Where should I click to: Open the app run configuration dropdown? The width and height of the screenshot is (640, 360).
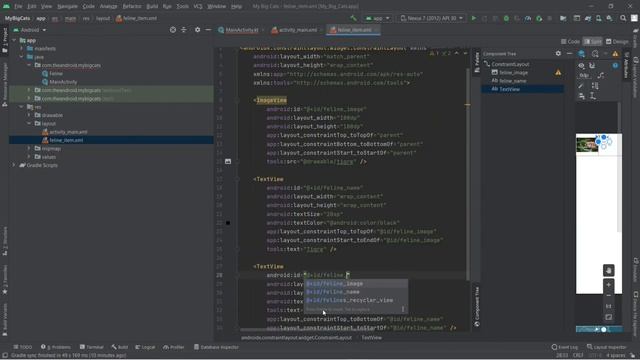[x=378, y=18]
